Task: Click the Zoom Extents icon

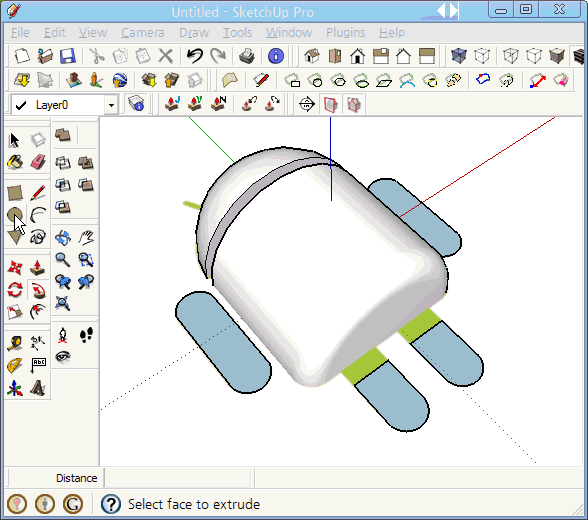Action: click(x=63, y=303)
